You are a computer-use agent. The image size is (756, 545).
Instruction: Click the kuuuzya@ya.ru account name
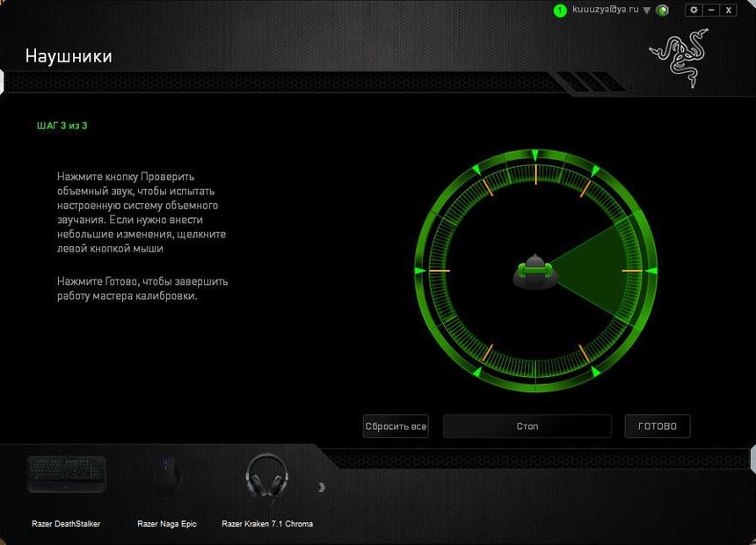click(x=605, y=10)
